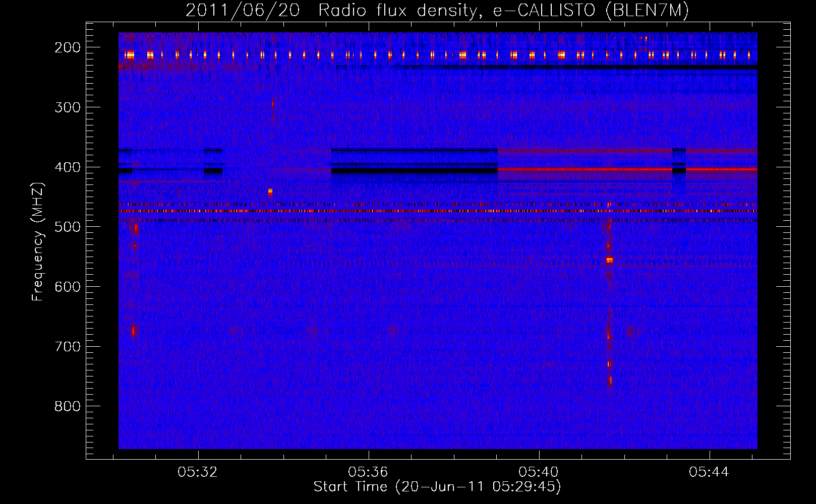Click the 05:44 time tick label
Screen dimensions: 816x504
point(709,472)
